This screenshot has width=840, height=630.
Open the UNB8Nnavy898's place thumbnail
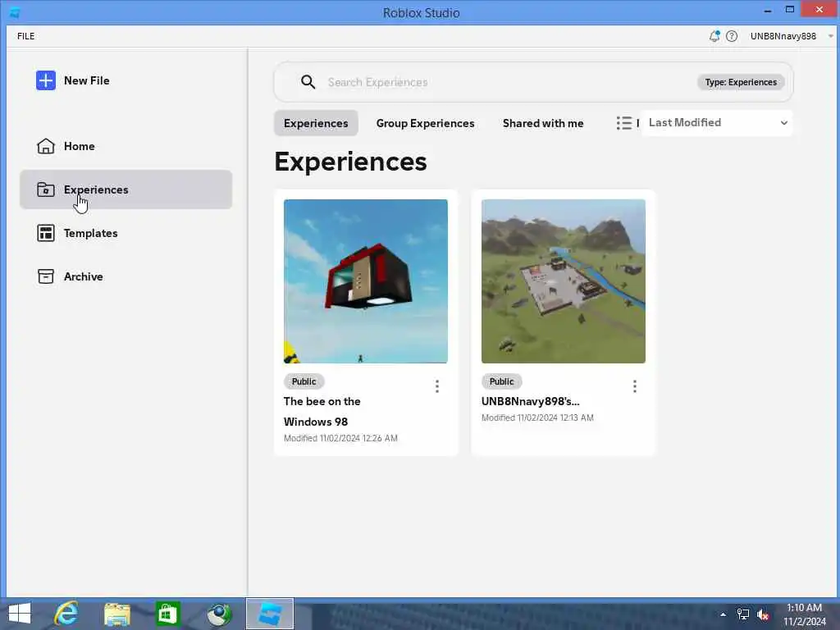click(564, 281)
